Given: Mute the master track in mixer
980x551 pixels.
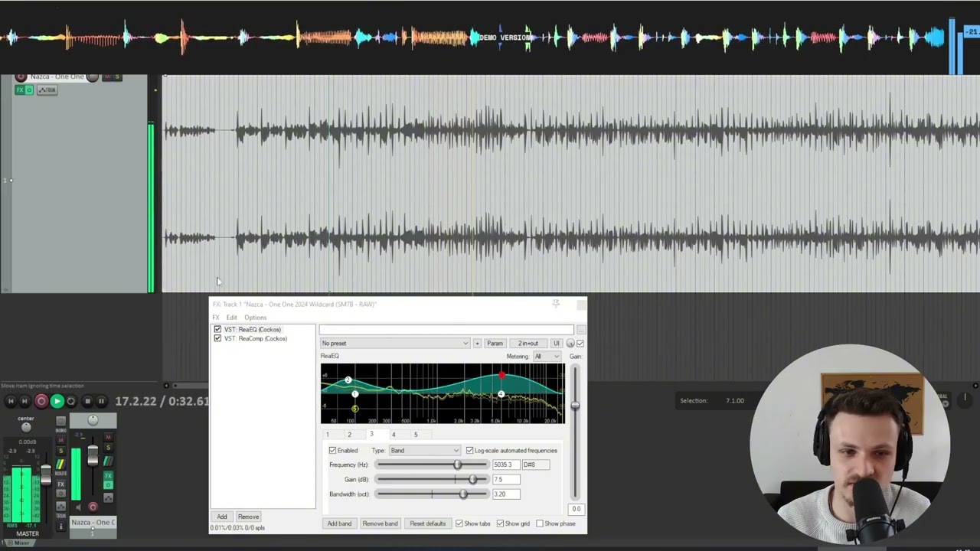Looking at the screenshot, I should pos(60,440).
